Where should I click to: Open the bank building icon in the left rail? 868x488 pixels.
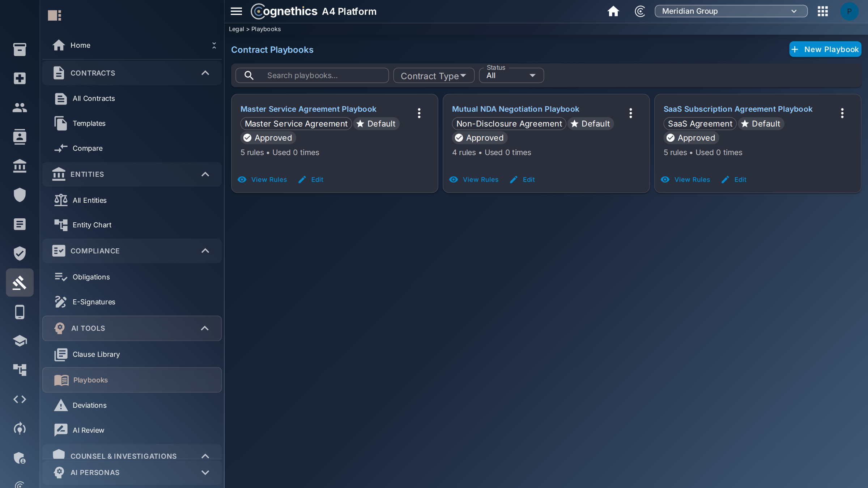point(20,166)
